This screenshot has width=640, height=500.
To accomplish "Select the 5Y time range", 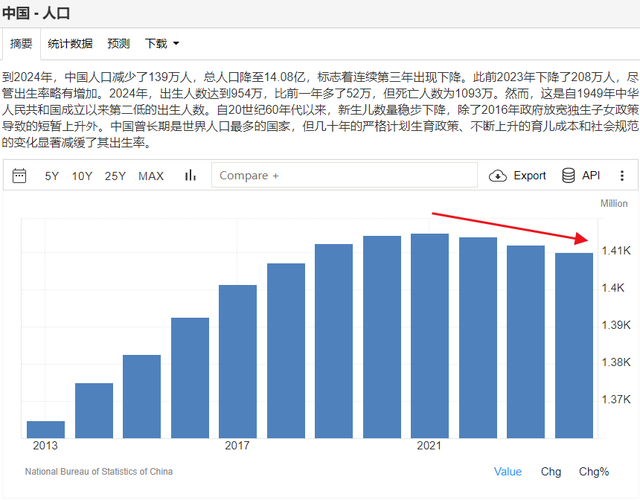I will point(52,176).
